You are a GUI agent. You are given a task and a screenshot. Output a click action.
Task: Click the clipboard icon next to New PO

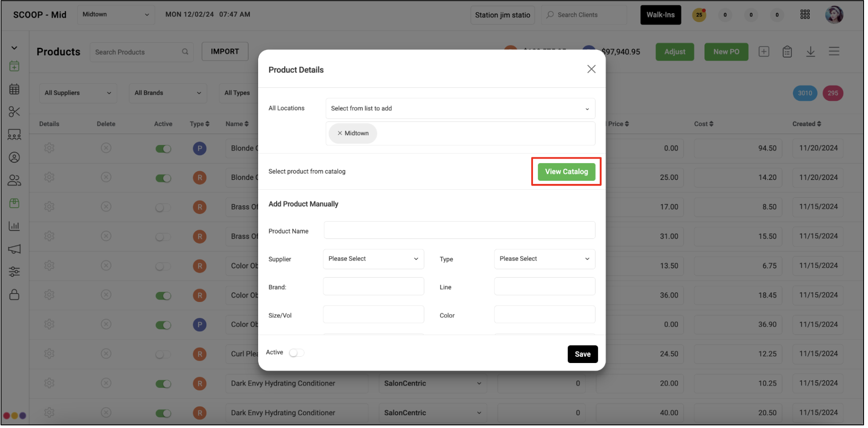(787, 52)
